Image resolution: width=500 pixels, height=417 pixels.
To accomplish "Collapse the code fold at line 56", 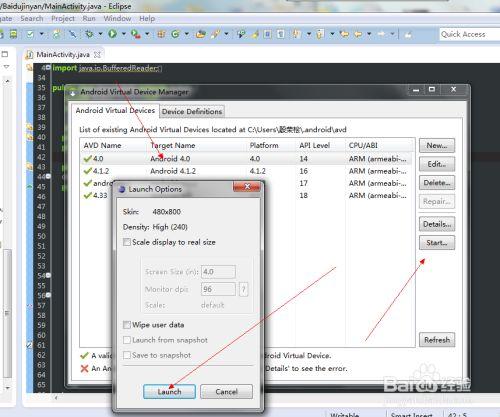I will (x=49, y=295).
